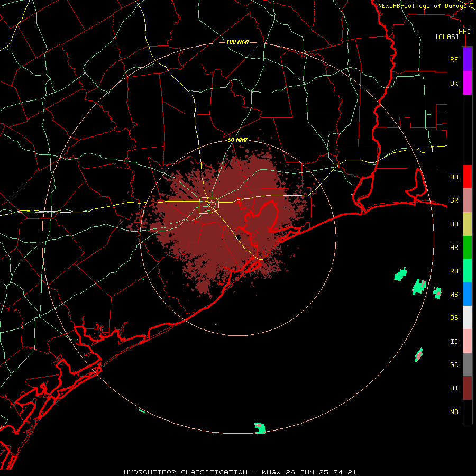Image resolution: width=476 pixels, height=476 pixels.
Task: Click the 50 NMI range ring label
Action: [x=237, y=140]
